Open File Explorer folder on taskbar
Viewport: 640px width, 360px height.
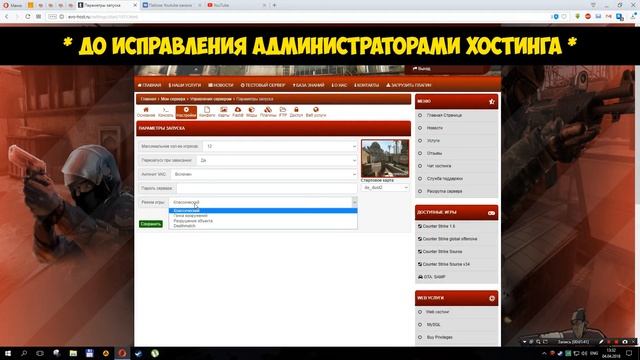(73, 353)
